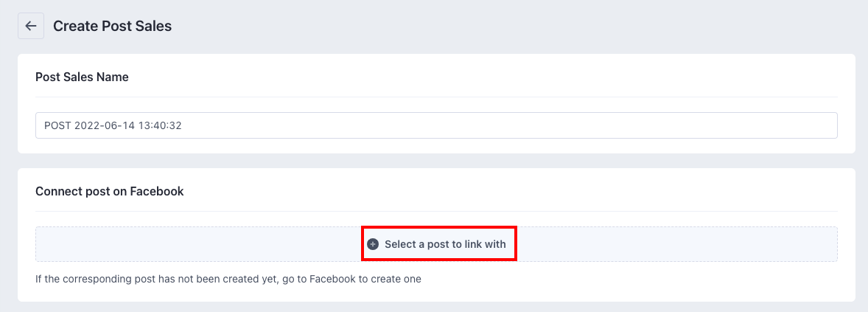Click the helper text about creating a Facebook post
Viewport: 868px width, 312px height.
(228, 280)
